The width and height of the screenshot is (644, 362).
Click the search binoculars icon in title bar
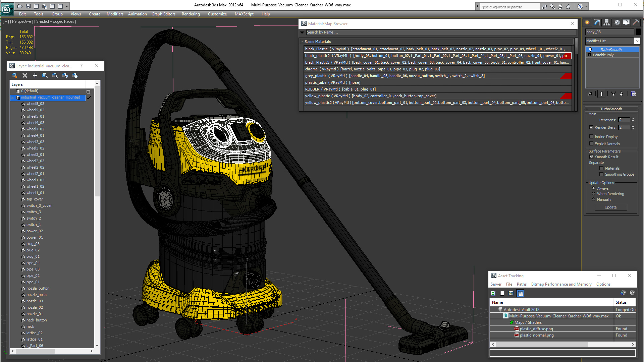544,6
